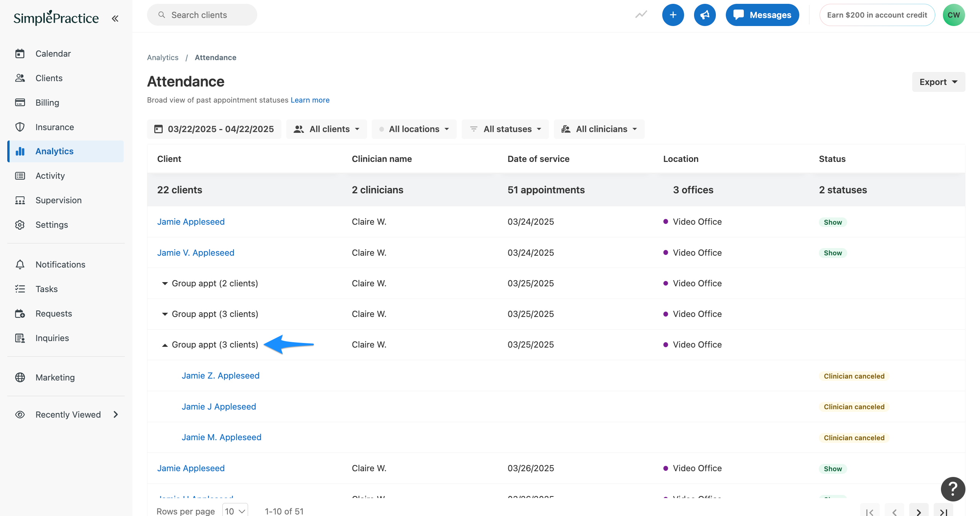980x516 pixels.
Task: Click the blue plus create button
Action: click(673, 15)
